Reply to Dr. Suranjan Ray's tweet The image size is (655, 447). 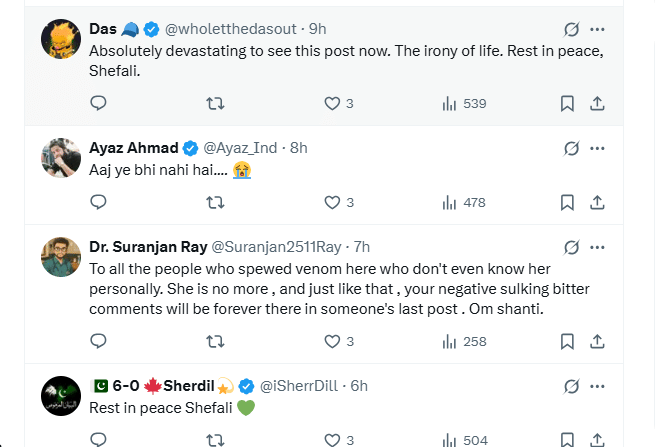click(x=98, y=341)
